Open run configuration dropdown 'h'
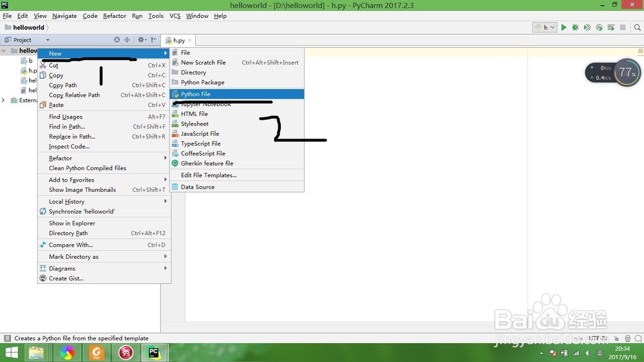This screenshot has width=644, height=362. 545,28
